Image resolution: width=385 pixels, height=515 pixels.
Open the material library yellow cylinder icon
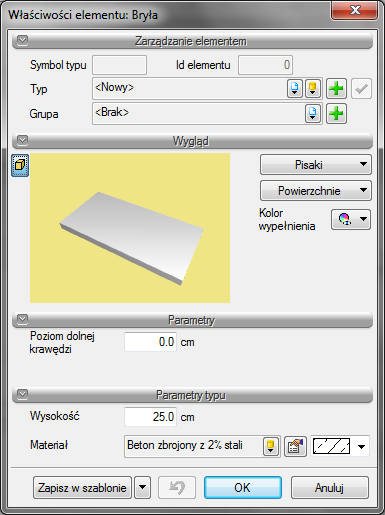click(x=271, y=446)
